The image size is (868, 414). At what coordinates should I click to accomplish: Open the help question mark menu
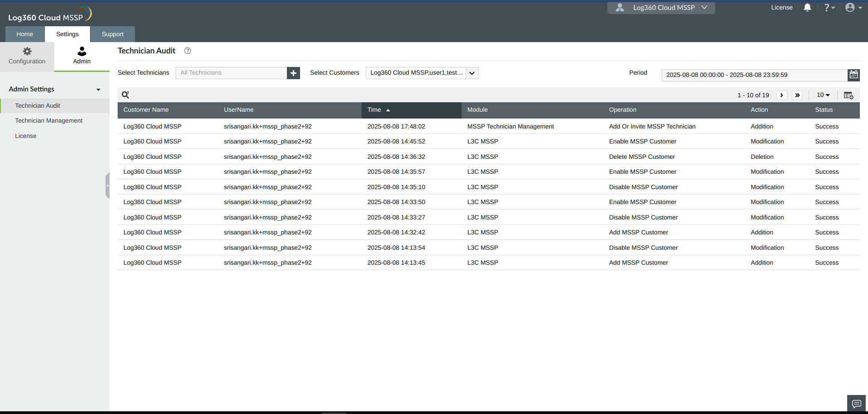[829, 7]
